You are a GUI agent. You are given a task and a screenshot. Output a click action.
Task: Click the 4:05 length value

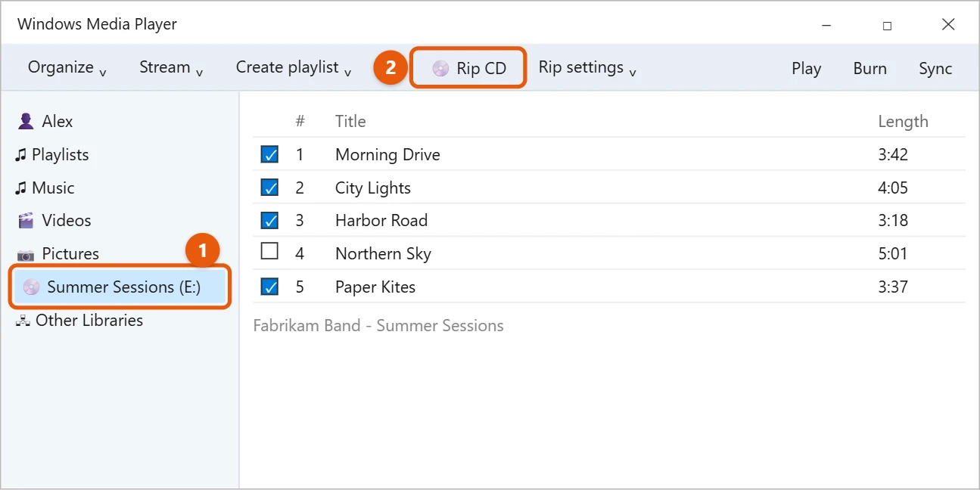point(893,188)
